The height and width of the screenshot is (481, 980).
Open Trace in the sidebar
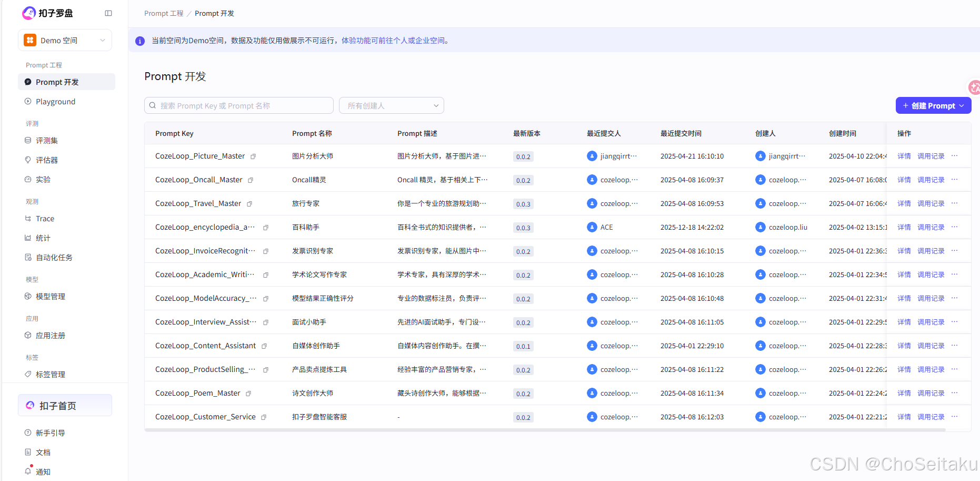66,218
